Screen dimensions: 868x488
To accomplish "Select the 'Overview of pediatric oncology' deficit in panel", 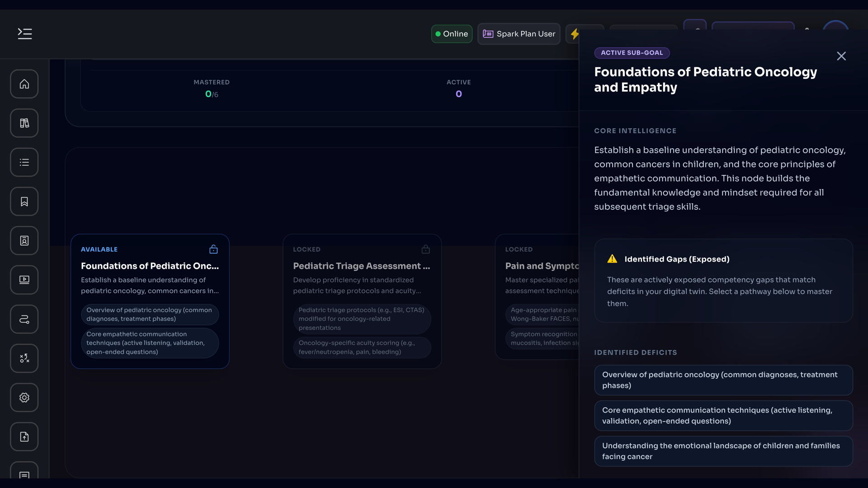I will point(723,380).
